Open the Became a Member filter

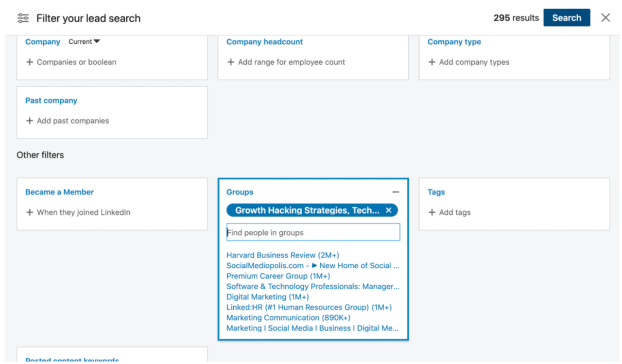[x=59, y=192]
